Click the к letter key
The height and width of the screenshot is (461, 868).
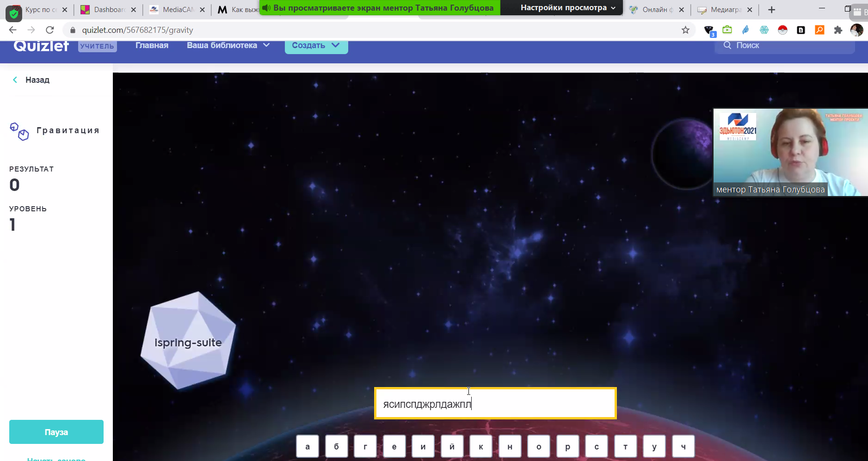[481, 447]
